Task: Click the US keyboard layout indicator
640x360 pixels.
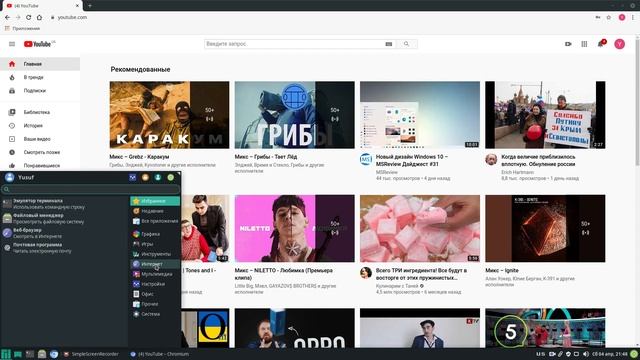Action: 540,354
